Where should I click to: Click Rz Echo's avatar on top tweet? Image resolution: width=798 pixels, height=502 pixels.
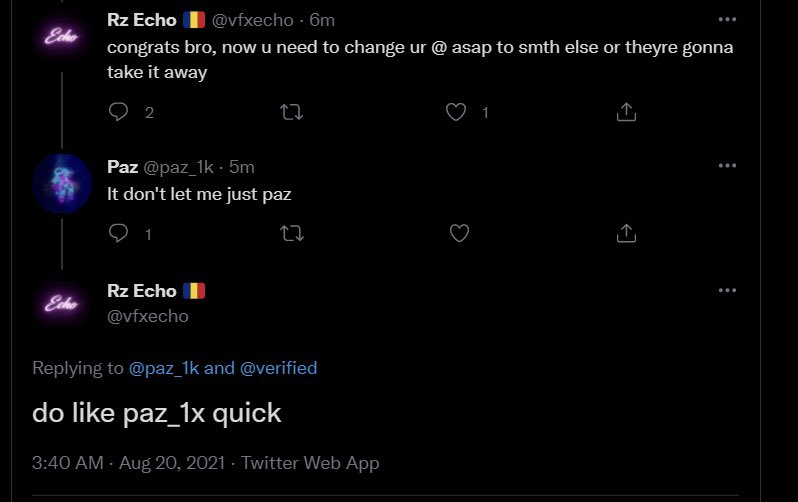(62, 37)
